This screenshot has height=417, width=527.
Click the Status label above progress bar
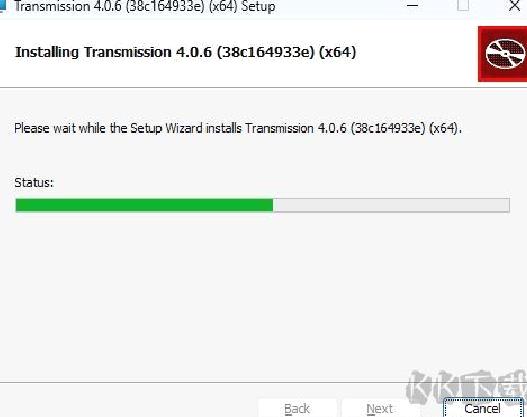pyautogui.click(x=34, y=182)
